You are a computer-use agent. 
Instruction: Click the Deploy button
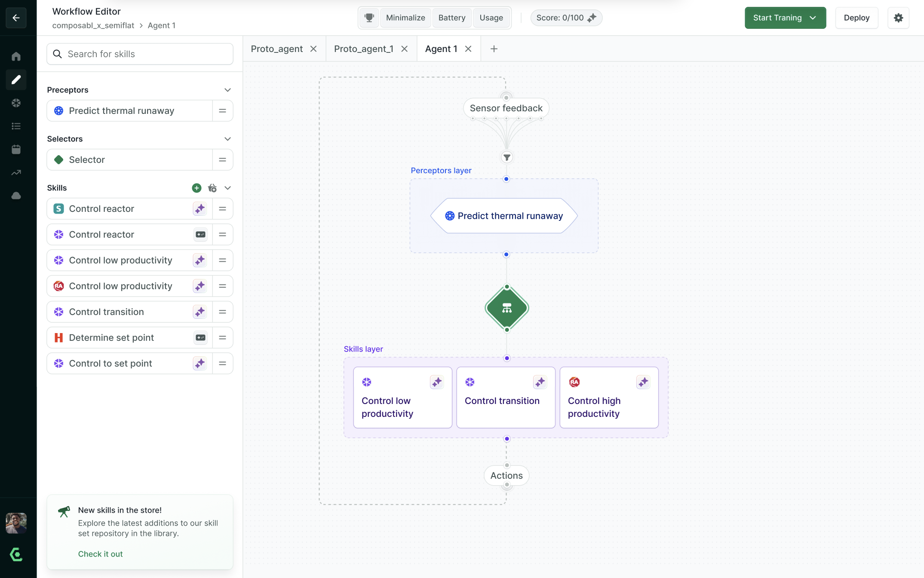click(856, 18)
